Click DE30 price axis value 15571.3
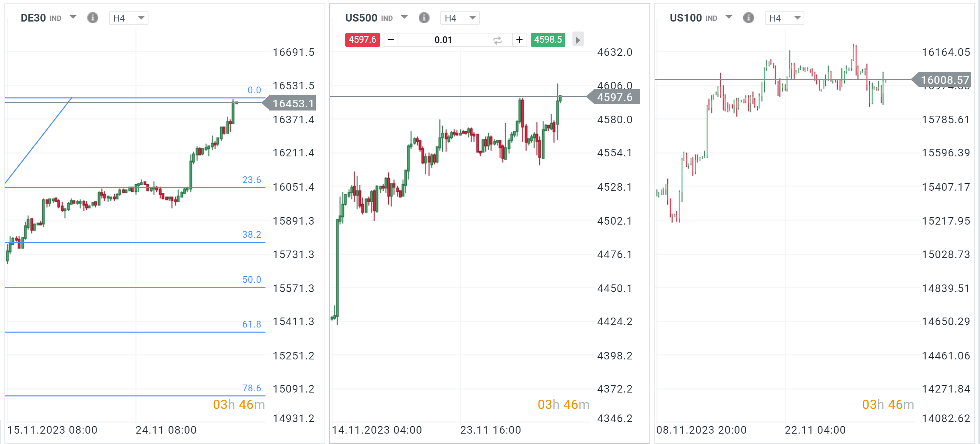Viewport: 980px width, 444px height. (293, 288)
